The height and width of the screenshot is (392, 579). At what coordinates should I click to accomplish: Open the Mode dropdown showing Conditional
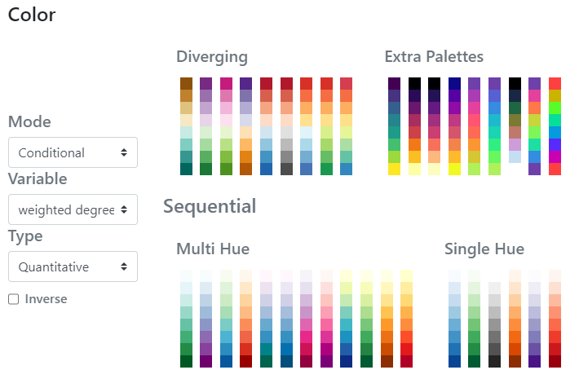(73, 152)
